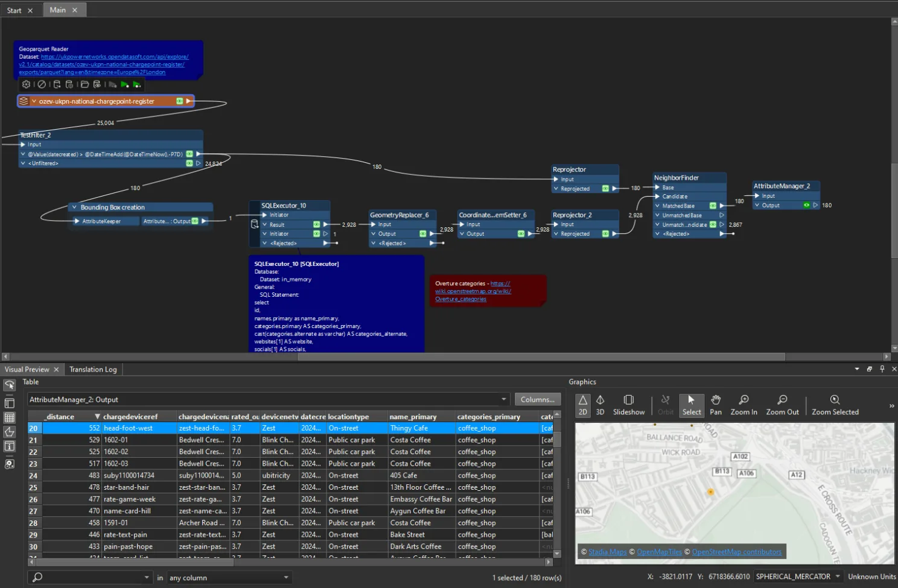Toggle inspection eye on NeighborFinder MatchedBase port
The width and height of the screenshot is (898, 588).
[x=713, y=206]
